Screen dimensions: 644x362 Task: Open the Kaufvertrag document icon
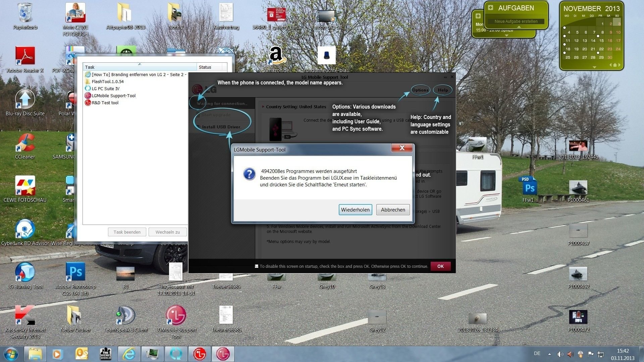(226, 16)
